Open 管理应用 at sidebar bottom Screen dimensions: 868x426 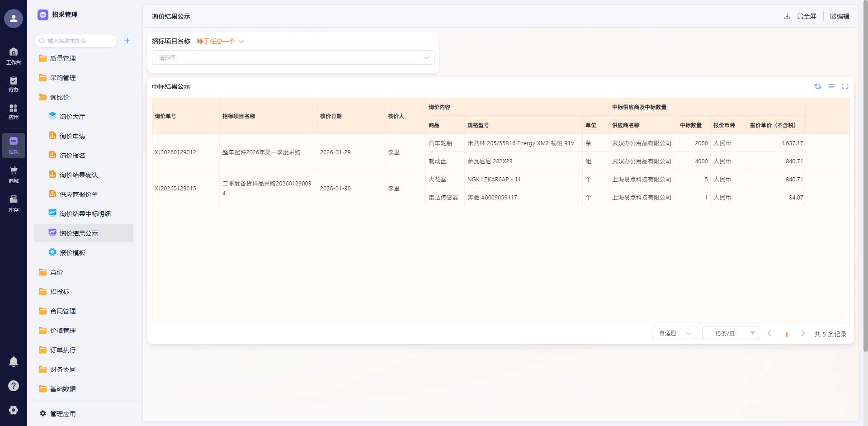pyautogui.click(x=57, y=414)
